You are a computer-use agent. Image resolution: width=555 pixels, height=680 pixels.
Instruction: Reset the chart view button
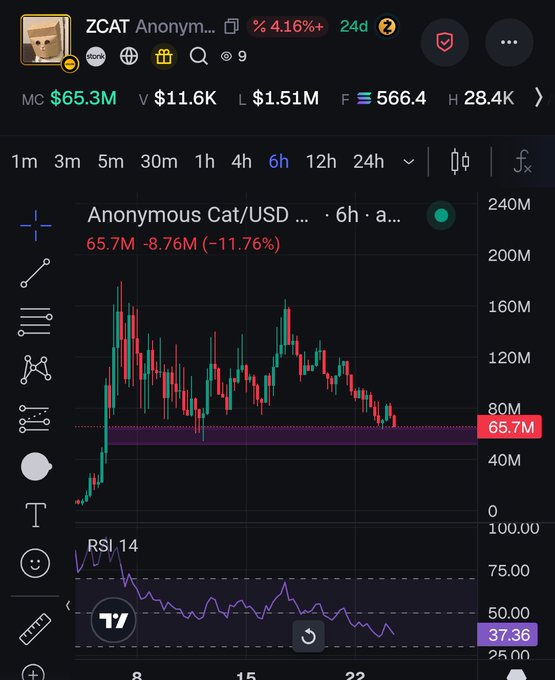(308, 636)
